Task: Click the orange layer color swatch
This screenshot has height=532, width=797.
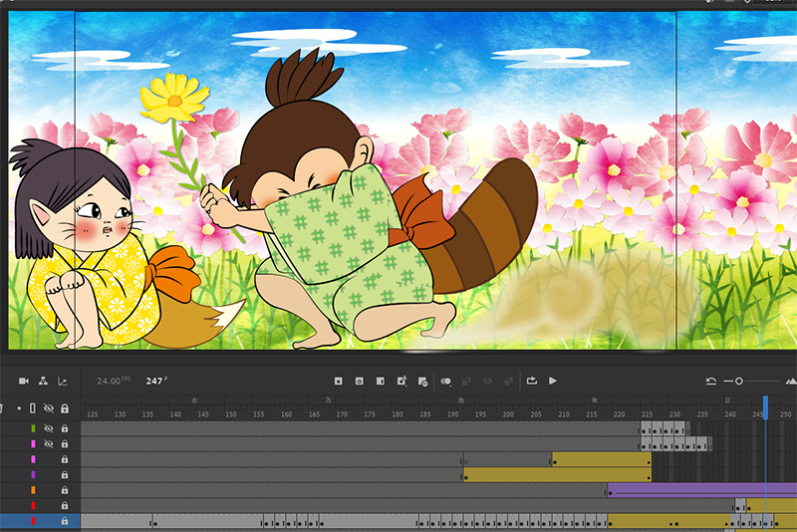Action: point(33,490)
